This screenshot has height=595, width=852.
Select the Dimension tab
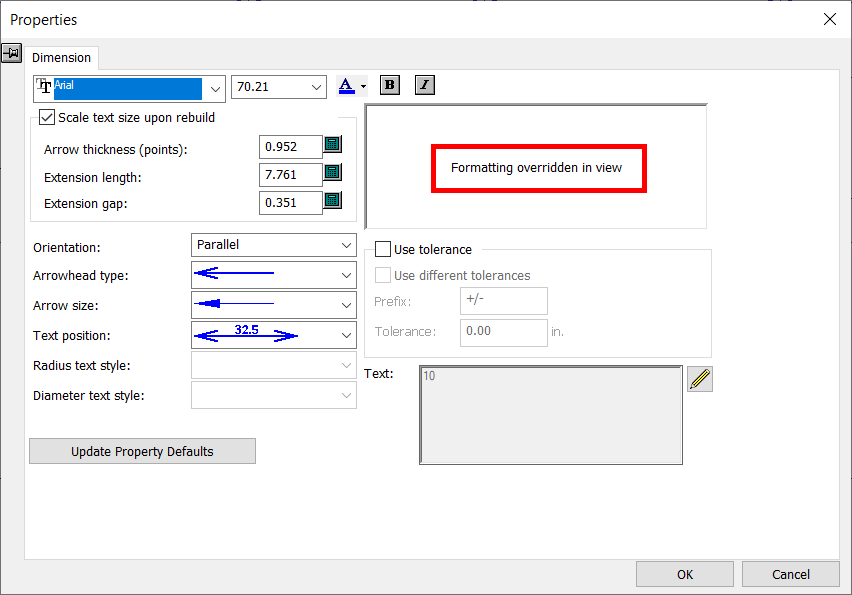coord(61,57)
